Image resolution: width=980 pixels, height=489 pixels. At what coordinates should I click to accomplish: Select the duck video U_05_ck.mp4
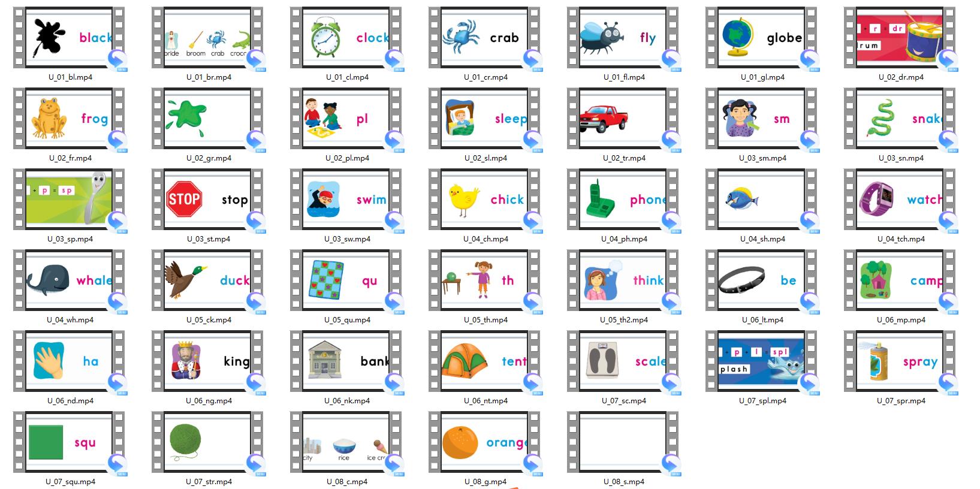pos(207,280)
